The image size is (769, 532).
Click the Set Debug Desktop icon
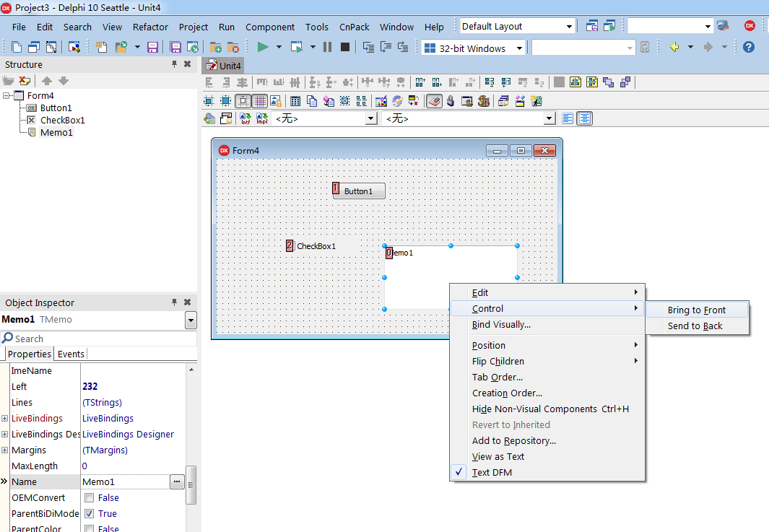(x=609, y=26)
